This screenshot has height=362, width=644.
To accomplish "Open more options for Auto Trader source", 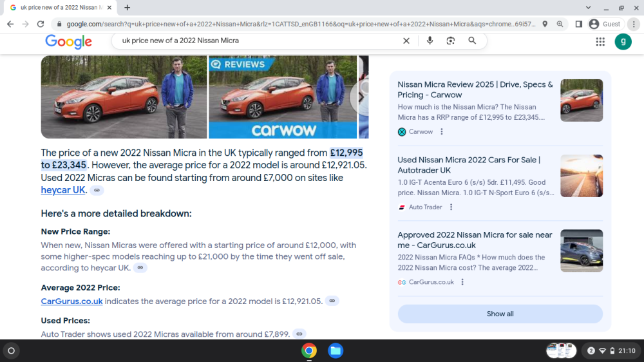I will click(x=451, y=207).
